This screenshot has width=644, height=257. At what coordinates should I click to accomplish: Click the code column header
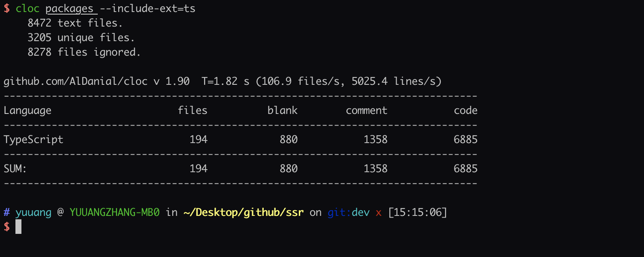pyautogui.click(x=466, y=111)
